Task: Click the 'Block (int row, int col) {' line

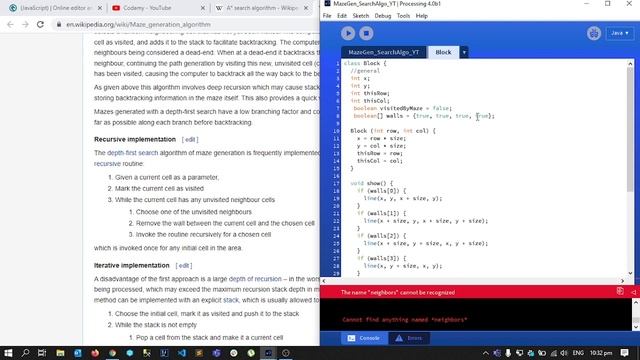Action: (x=393, y=131)
